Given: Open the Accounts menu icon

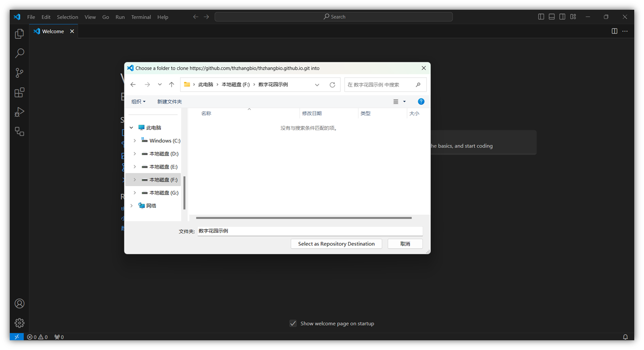Looking at the screenshot, I should pyautogui.click(x=20, y=303).
